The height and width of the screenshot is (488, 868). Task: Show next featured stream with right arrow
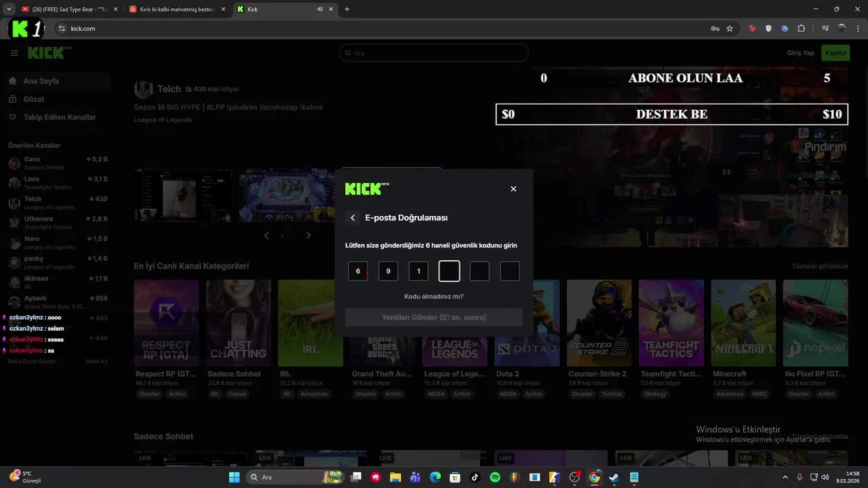pos(309,235)
